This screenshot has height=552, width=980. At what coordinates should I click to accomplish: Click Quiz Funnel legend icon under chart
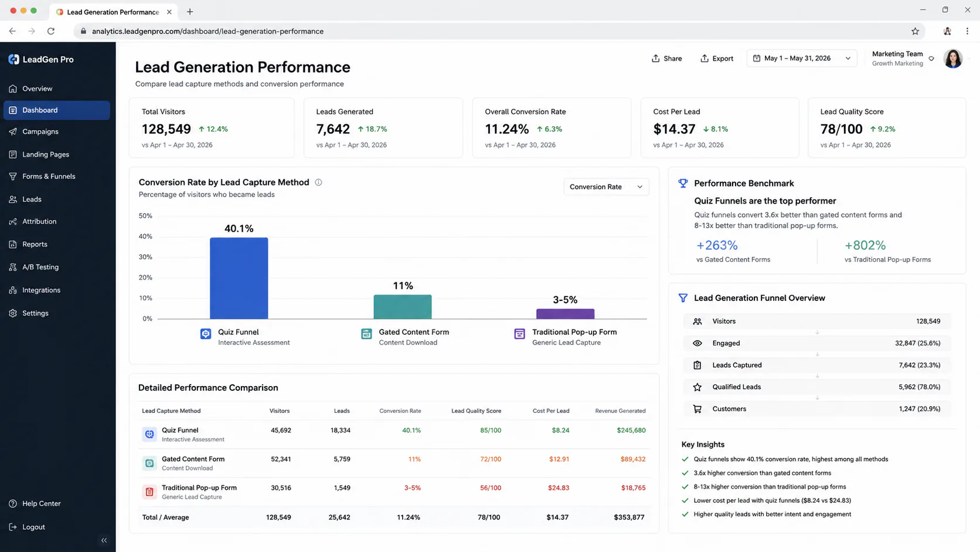(x=206, y=334)
